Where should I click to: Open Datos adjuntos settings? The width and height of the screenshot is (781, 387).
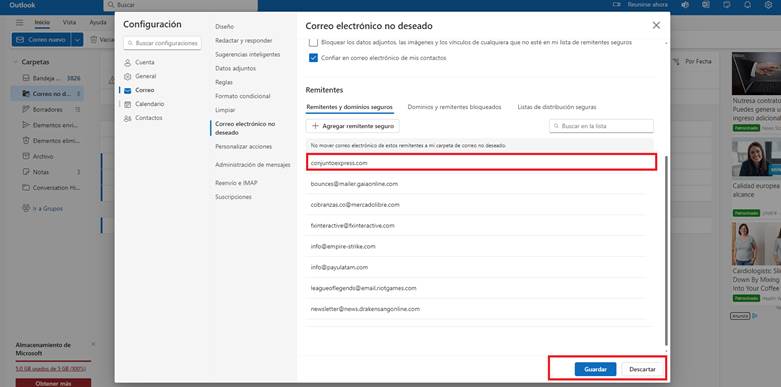[235, 68]
